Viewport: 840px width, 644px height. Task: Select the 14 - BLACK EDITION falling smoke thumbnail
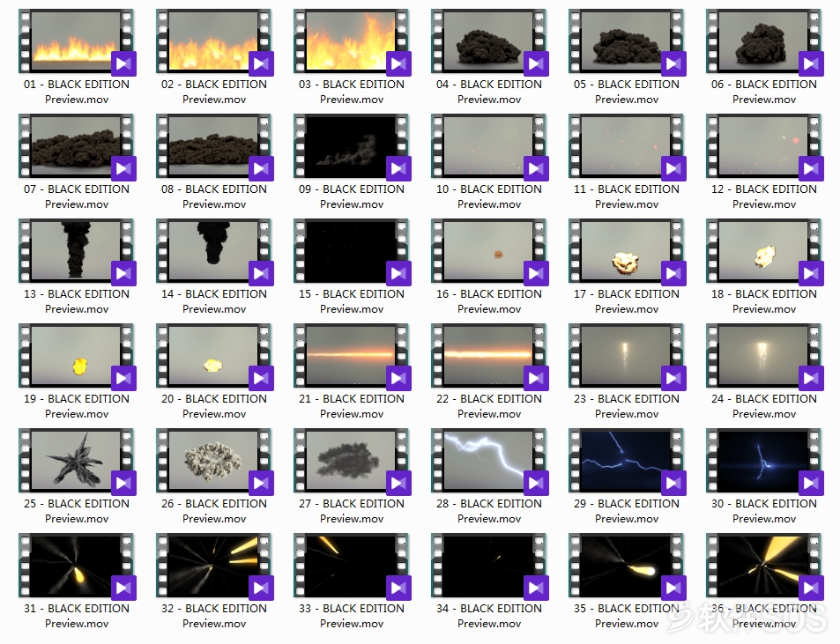214,250
